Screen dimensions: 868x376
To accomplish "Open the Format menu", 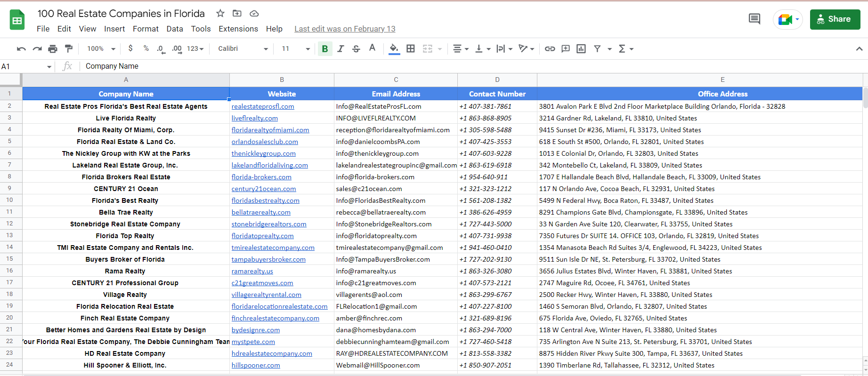I will (146, 29).
